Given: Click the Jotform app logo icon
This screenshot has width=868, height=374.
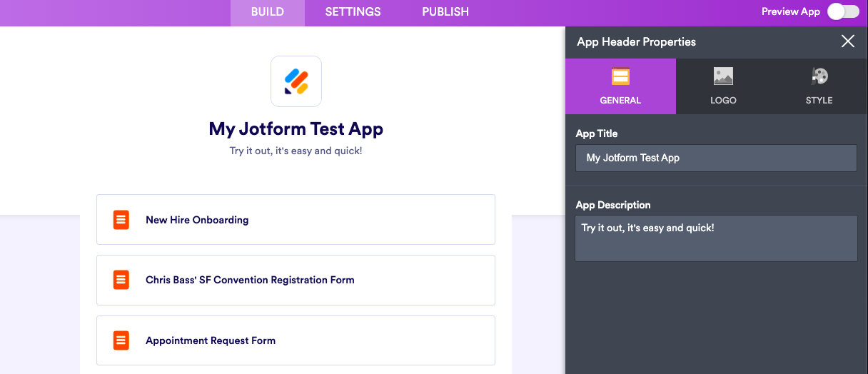Looking at the screenshot, I should pos(296,81).
